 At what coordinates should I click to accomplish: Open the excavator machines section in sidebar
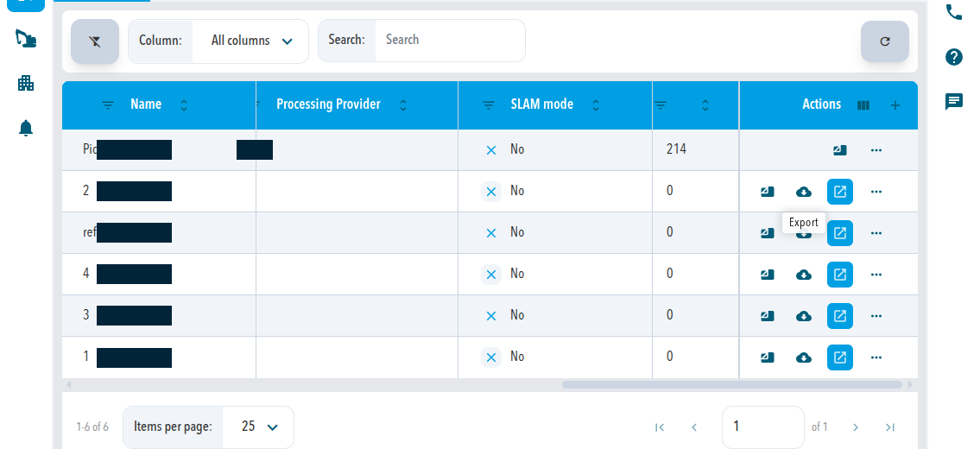point(26,39)
